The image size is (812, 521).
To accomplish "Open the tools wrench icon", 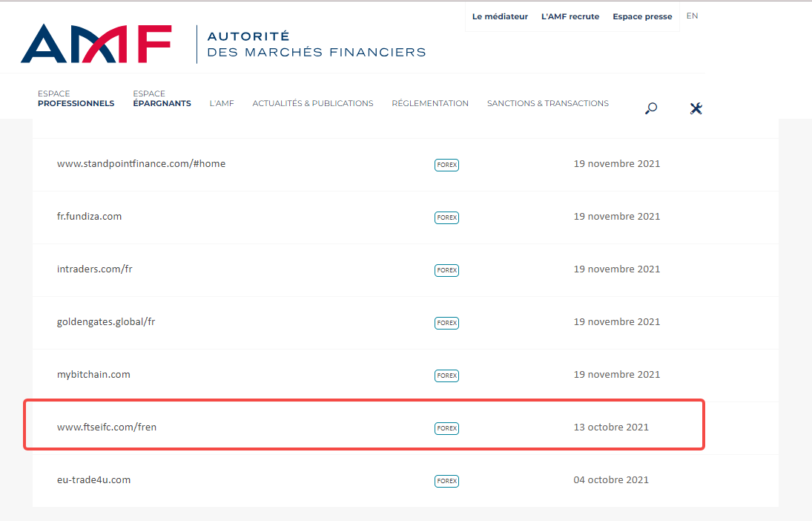I will [696, 108].
